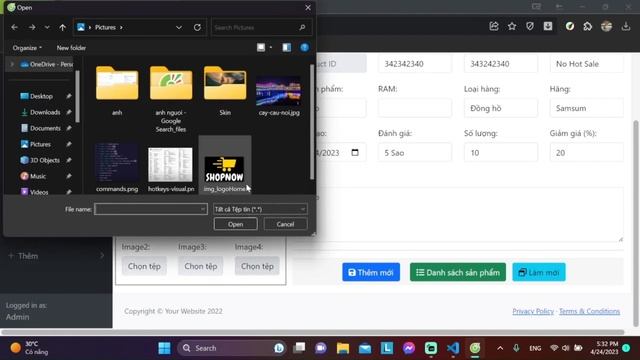The width and height of the screenshot is (640, 360).
Task: Open Windows Start menu
Action: pyautogui.click(x=164, y=348)
